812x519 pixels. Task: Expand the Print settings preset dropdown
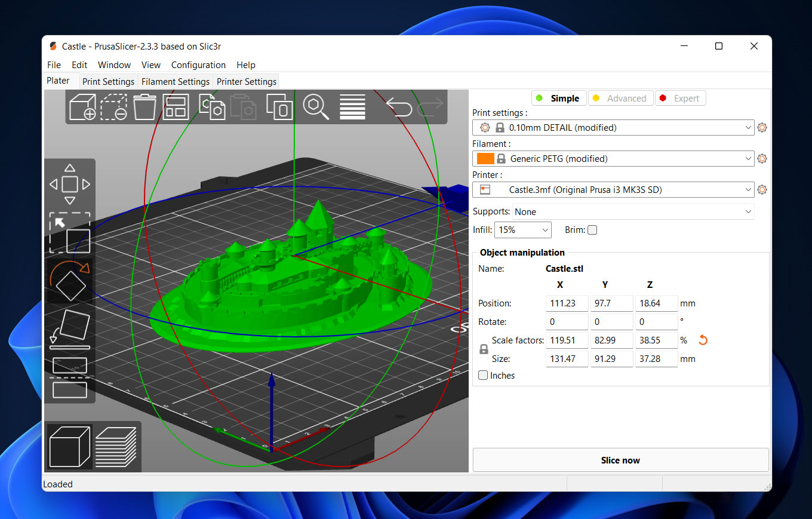(x=749, y=128)
